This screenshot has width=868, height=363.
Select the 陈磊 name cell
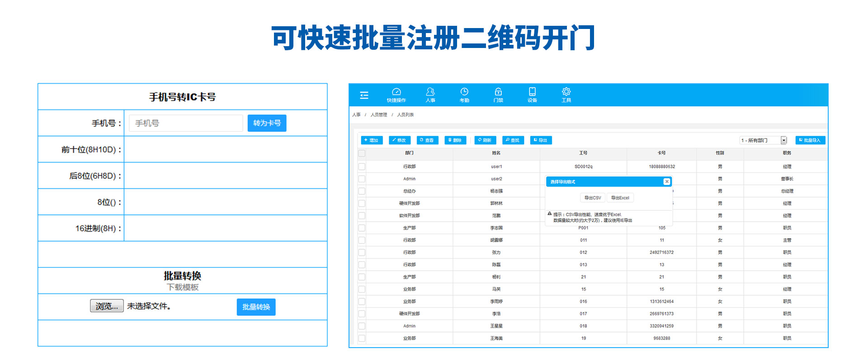(x=496, y=264)
